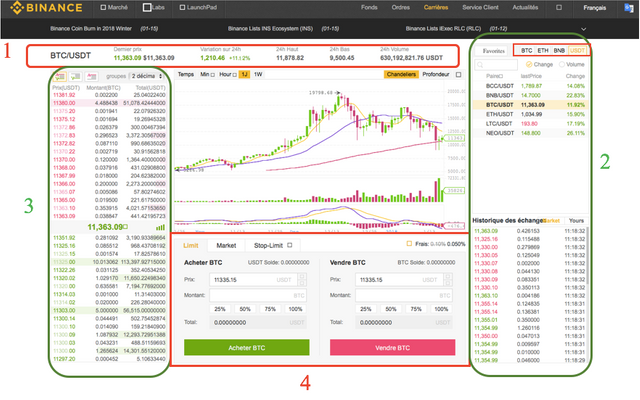Select the 1J chart interval

[244, 74]
